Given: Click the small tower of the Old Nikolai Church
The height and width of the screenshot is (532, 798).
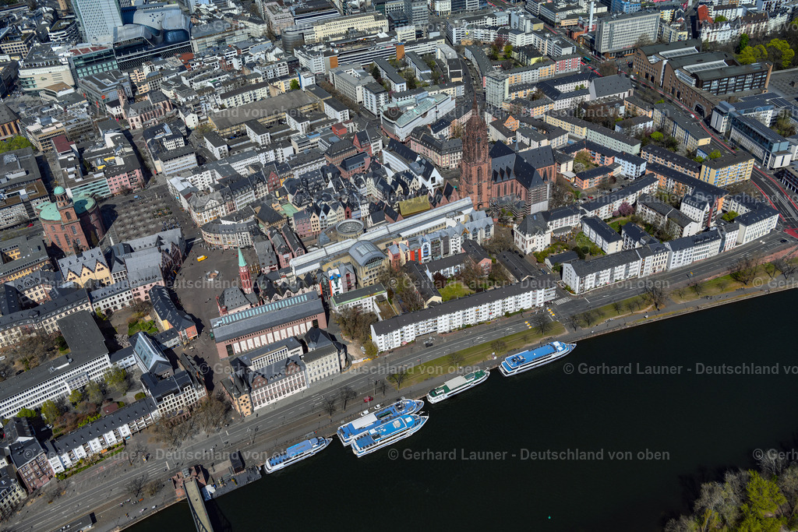Looking at the screenshot, I should coord(244,268).
